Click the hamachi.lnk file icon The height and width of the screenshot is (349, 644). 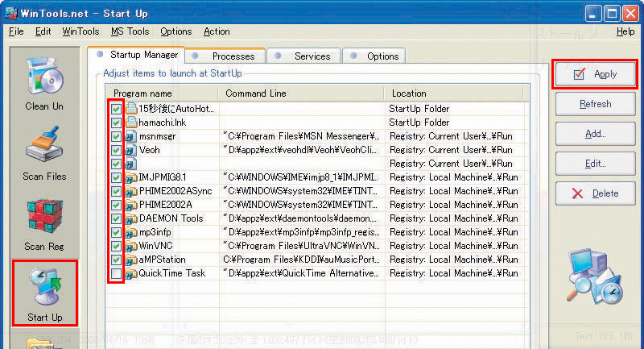(131, 122)
